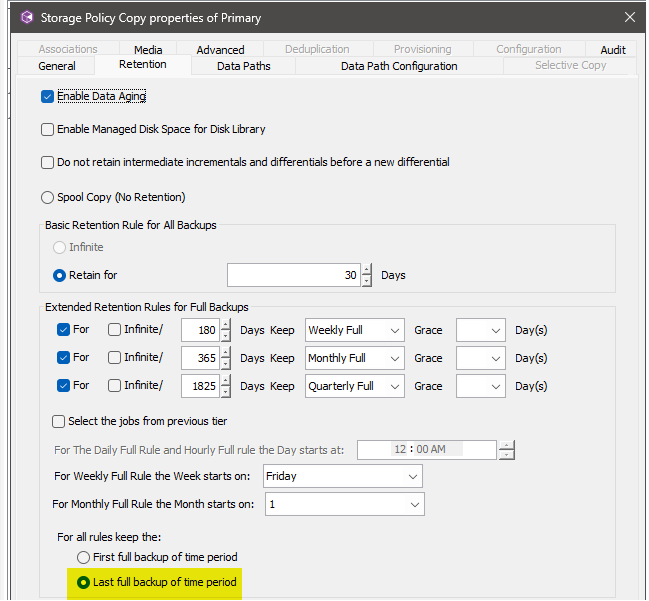The image size is (649, 601).
Task: Tick Infinite checkbox for the 365 days rule
Action: (115, 358)
